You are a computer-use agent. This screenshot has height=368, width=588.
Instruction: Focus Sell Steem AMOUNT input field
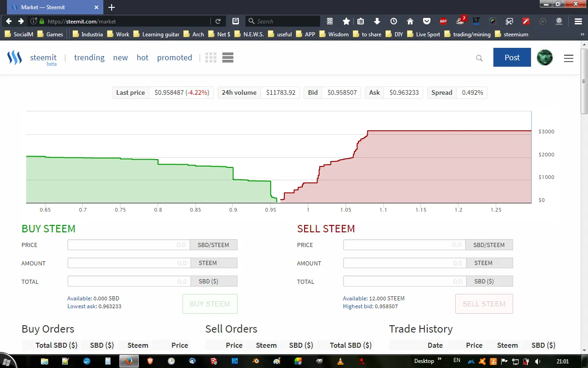pos(405,263)
